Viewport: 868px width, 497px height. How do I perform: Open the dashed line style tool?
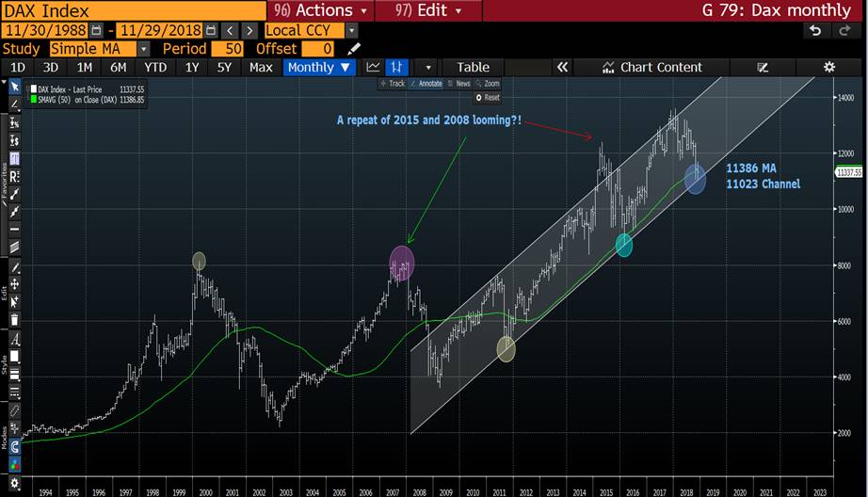(14, 393)
